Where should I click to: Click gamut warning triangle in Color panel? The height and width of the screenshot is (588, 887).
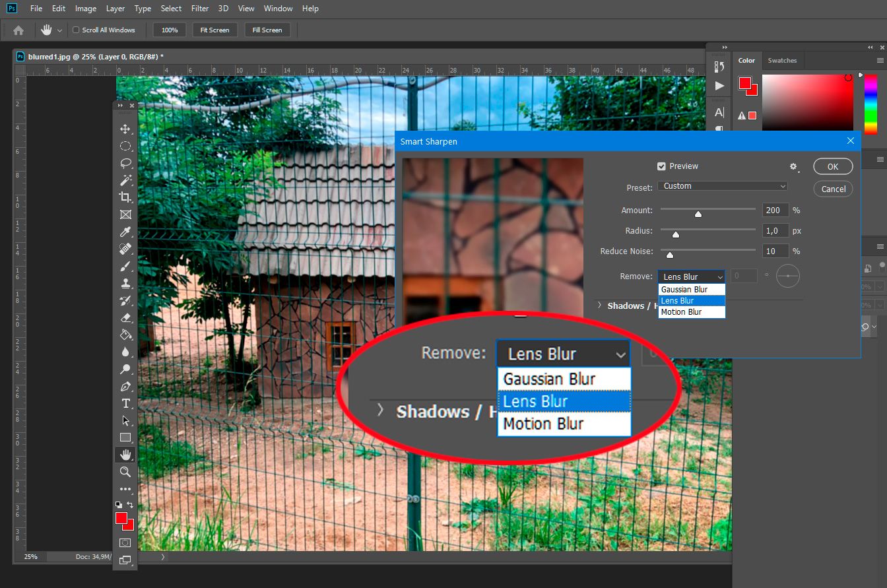tap(742, 115)
